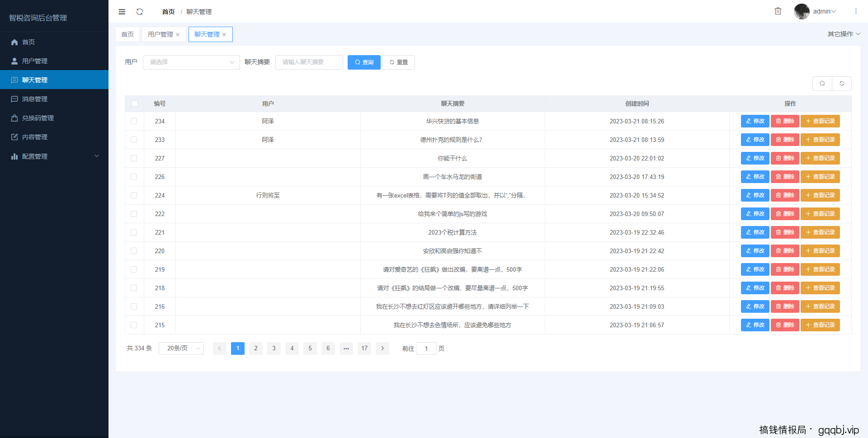Open the 用户 selection dropdown
Screen dimensions: 868x438
tap(191, 62)
